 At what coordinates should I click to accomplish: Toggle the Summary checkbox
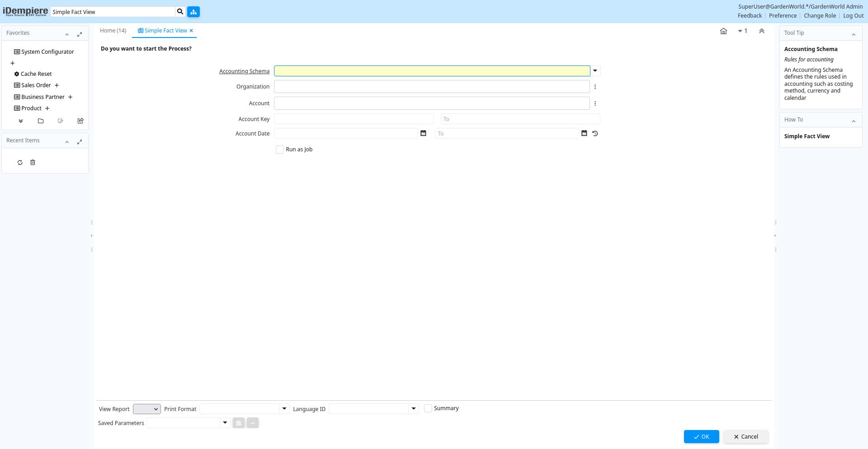pos(428,408)
